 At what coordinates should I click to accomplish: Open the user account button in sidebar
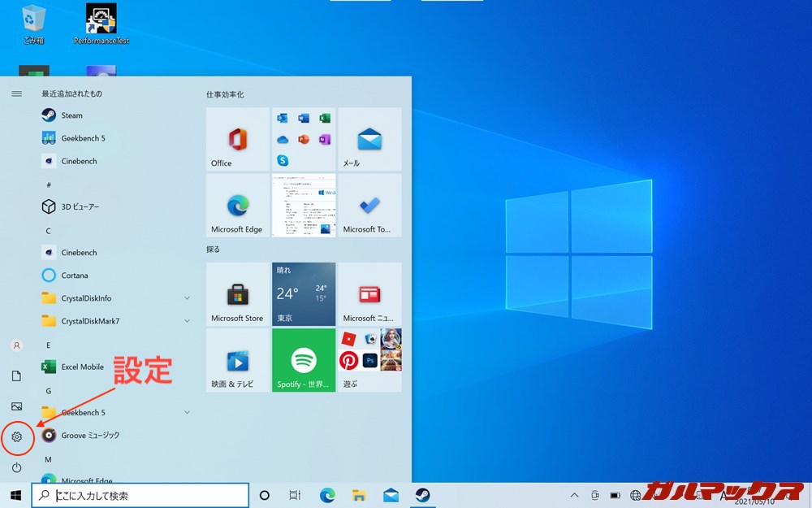point(17,345)
